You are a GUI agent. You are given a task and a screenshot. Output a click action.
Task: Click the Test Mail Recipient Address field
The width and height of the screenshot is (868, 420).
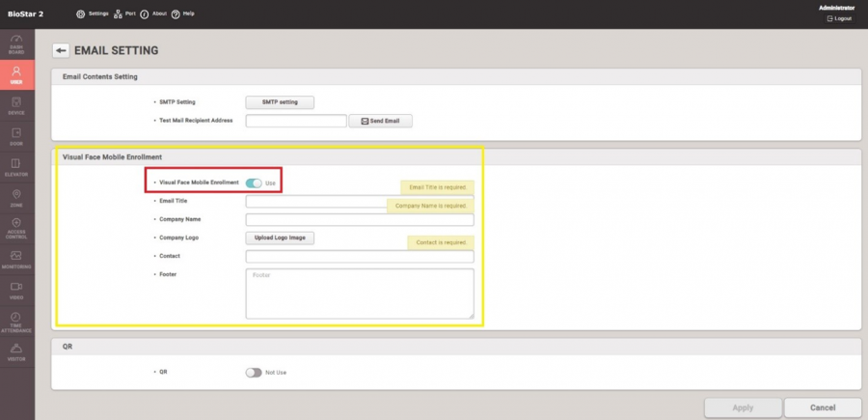click(x=295, y=122)
